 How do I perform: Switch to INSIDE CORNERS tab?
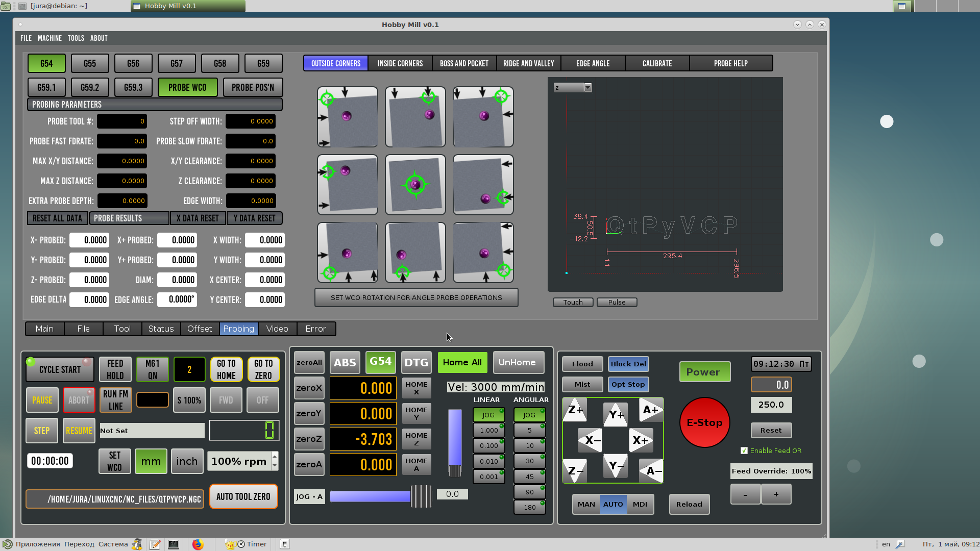400,63
